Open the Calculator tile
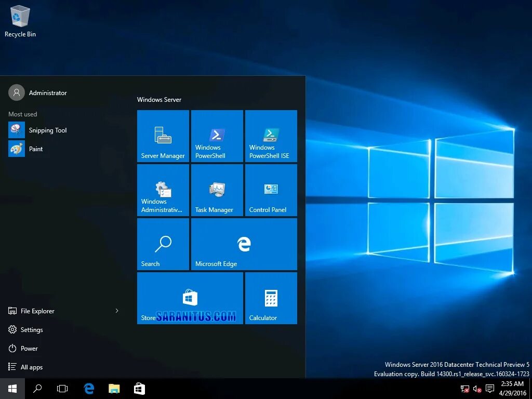 (271, 298)
